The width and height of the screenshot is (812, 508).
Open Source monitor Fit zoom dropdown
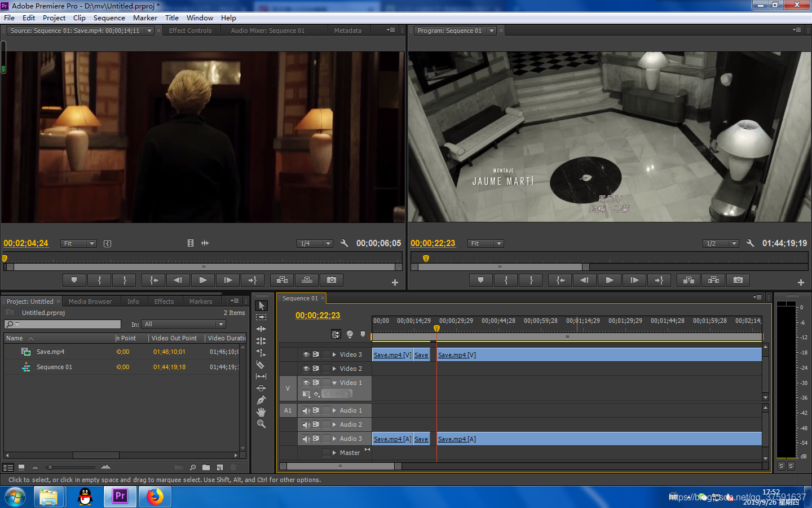[79, 243]
